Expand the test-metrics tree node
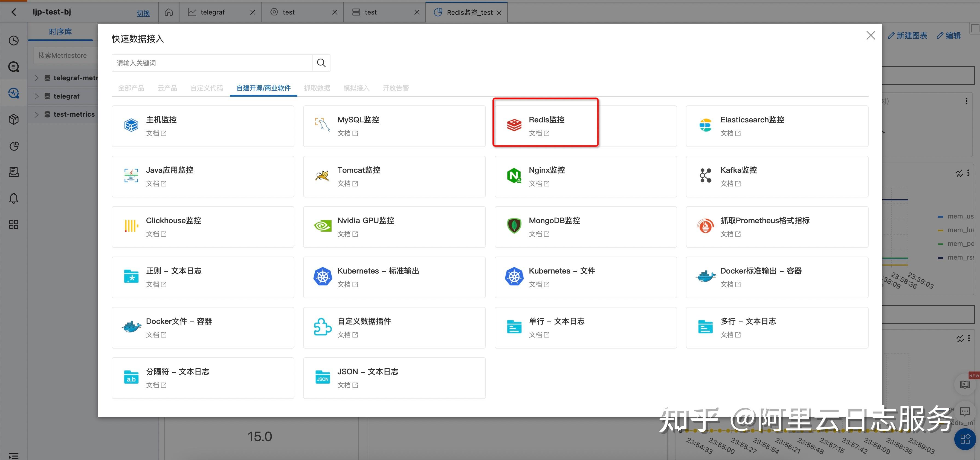Screen dimensions: 980x460 36,114
